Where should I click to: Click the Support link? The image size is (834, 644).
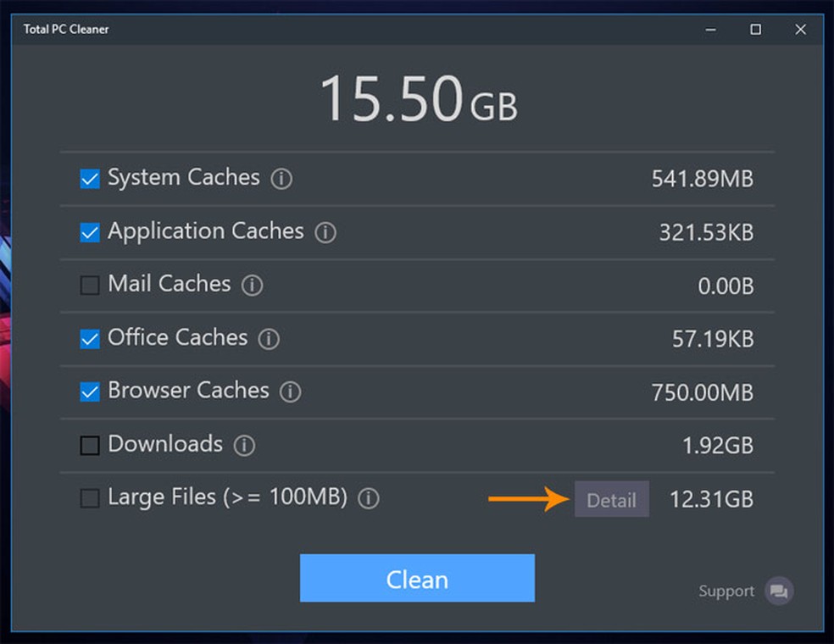[726, 591]
